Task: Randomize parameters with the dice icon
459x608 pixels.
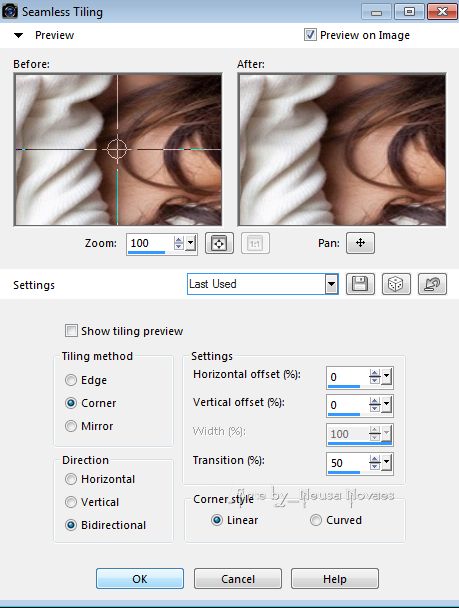Action: tap(396, 284)
